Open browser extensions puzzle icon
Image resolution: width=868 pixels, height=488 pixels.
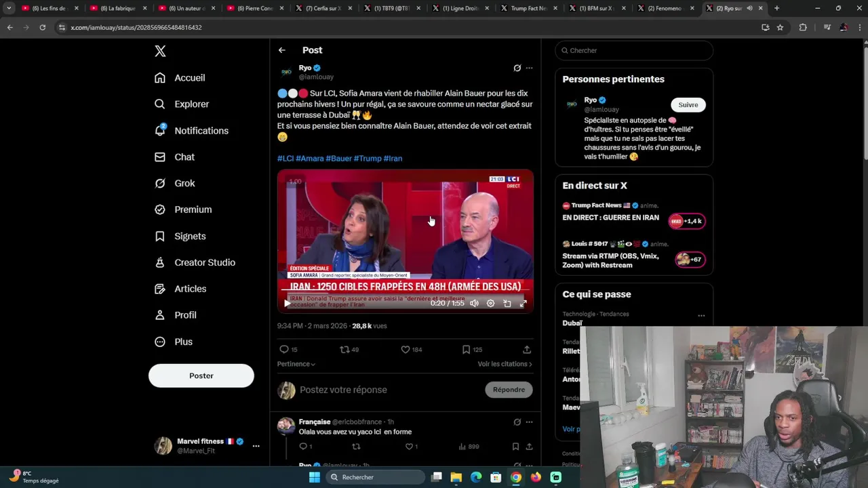coord(803,27)
